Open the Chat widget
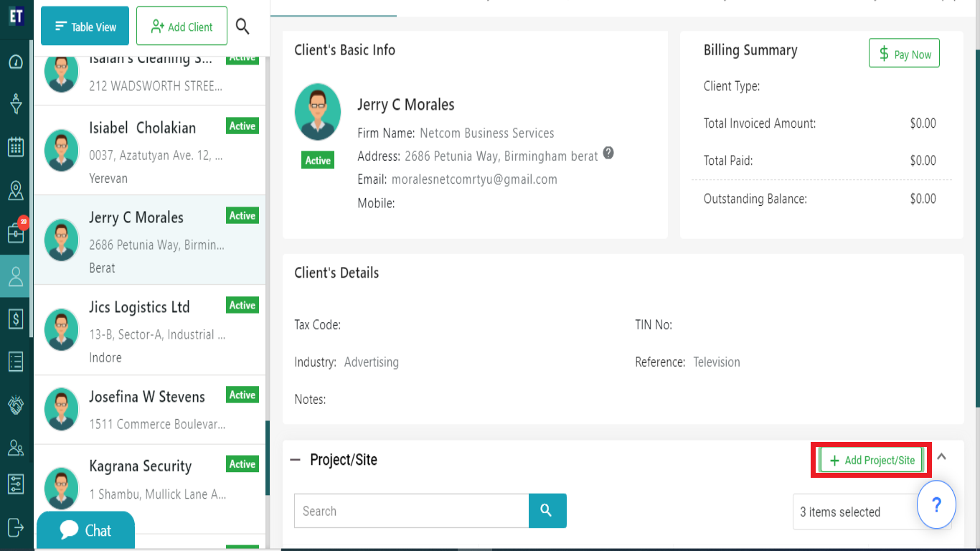 (x=85, y=530)
